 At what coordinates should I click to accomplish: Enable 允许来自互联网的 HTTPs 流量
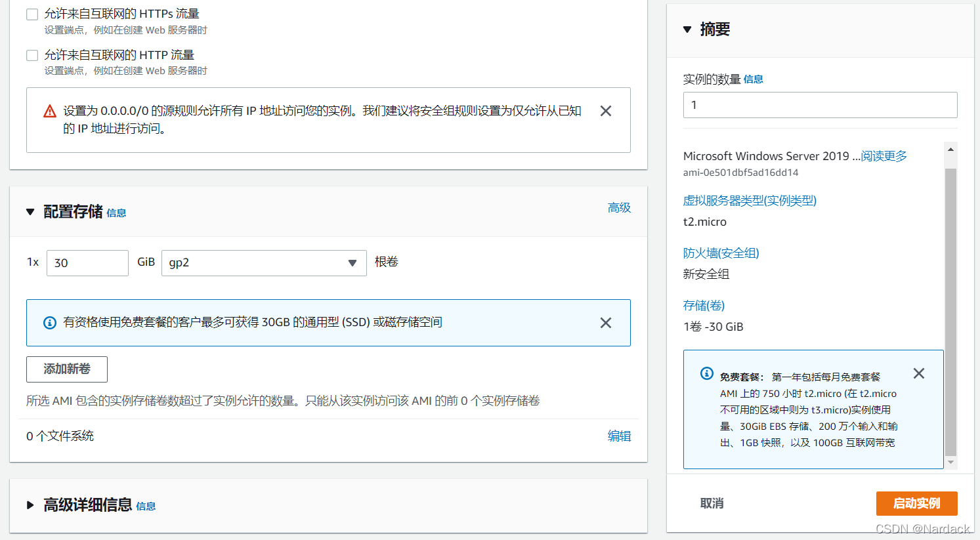click(x=32, y=13)
